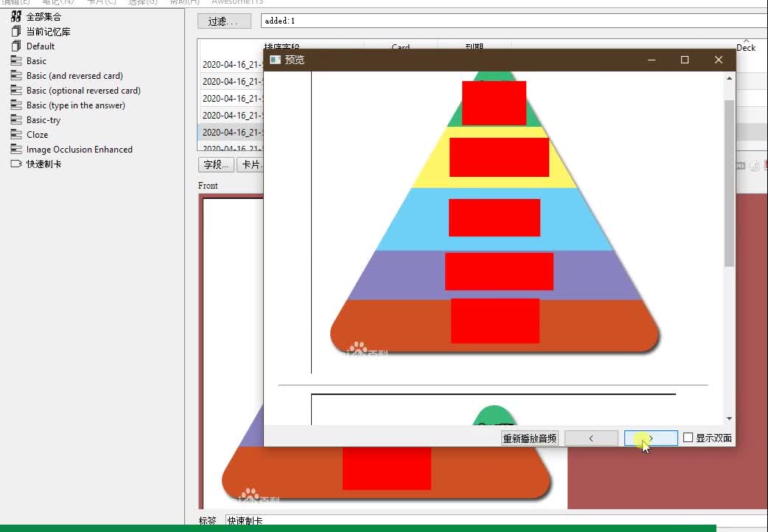The image size is (768, 532).
Task: Select Basic (optional reversed card) note type
Action: coord(83,90)
